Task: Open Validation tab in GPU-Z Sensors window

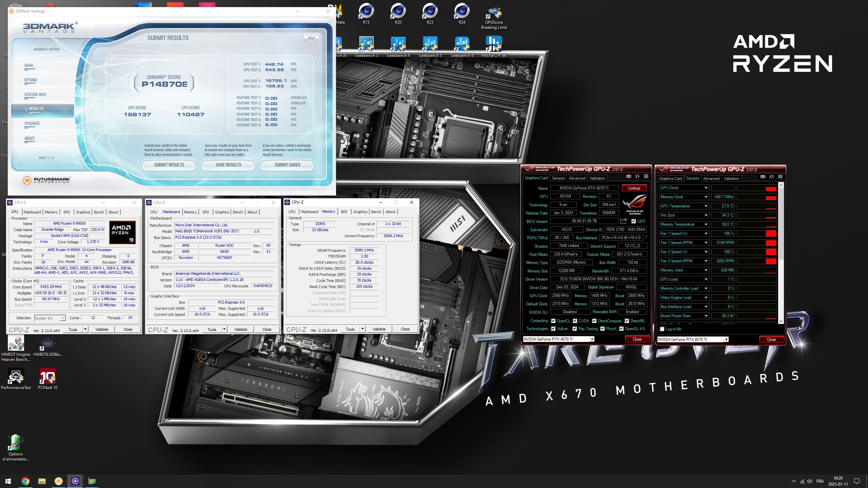Action: click(x=731, y=179)
